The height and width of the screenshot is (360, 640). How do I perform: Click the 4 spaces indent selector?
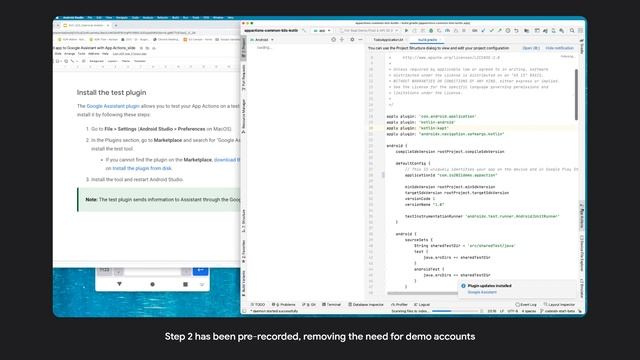[x=529, y=311]
